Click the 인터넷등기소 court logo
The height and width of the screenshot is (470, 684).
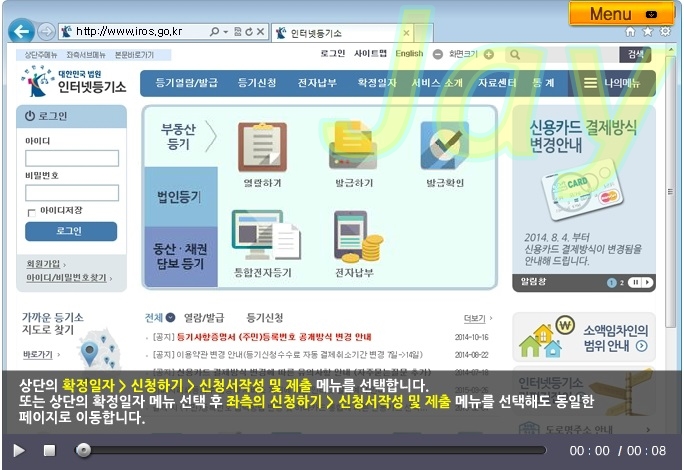(x=73, y=82)
